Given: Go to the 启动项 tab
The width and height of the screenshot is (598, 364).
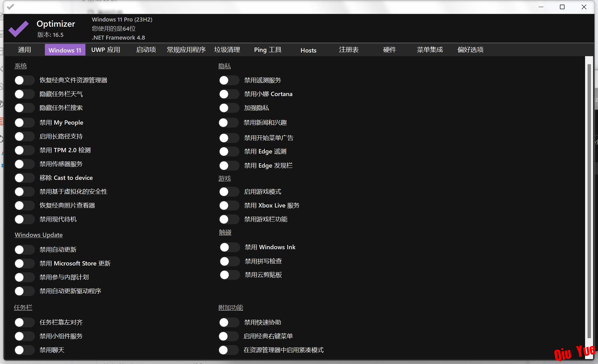Looking at the screenshot, I should pyautogui.click(x=146, y=50).
